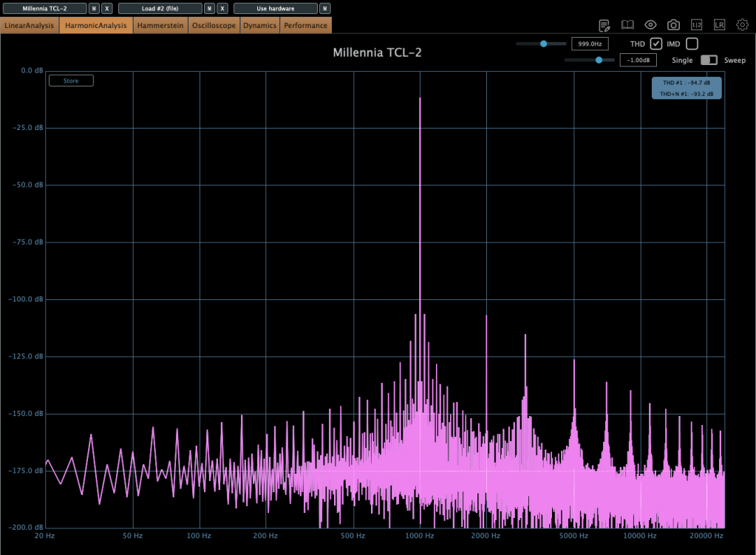Click the frequency slider handle
Screen dimensions: 756x555
[x=543, y=44]
